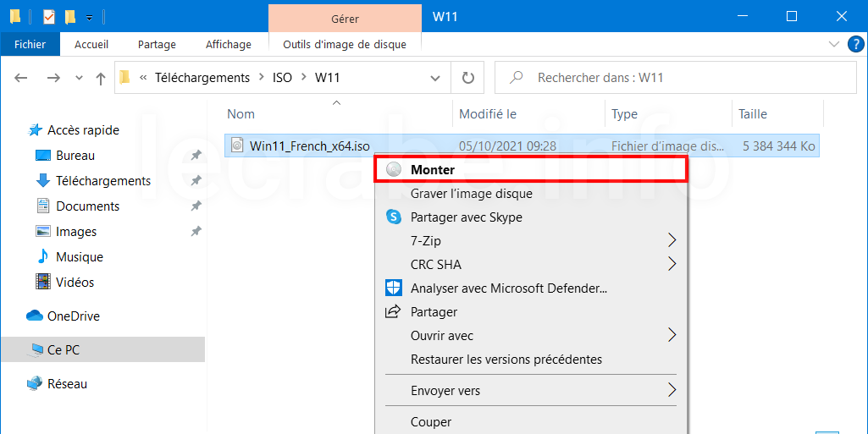The height and width of the screenshot is (434, 868).
Task: Open the 7-Zip submenu
Action: (x=531, y=241)
